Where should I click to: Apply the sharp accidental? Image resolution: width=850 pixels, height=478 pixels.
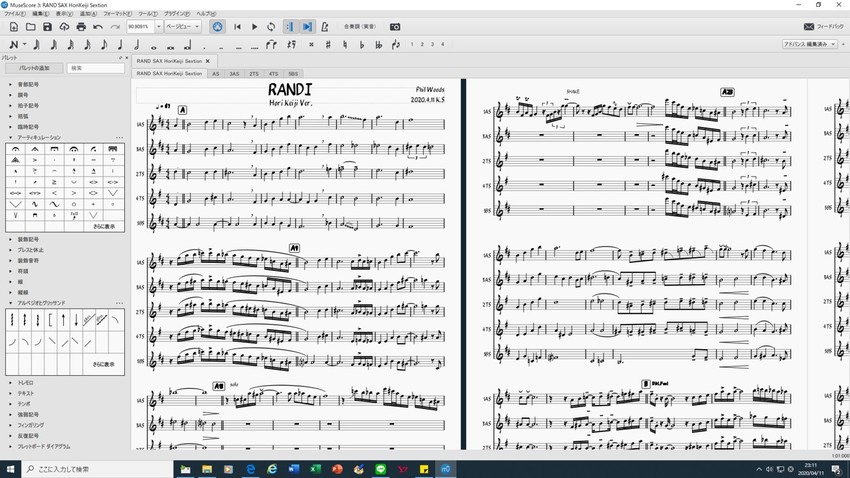click(328, 44)
